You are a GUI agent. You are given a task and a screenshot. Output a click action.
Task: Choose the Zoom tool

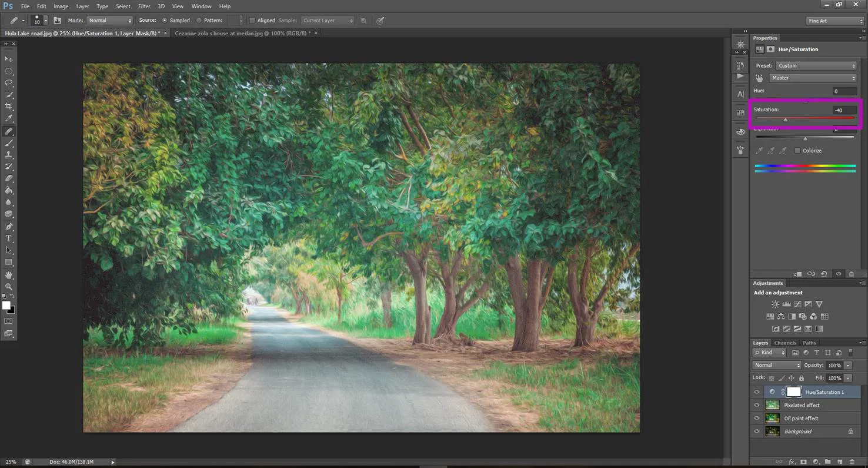[9, 287]
